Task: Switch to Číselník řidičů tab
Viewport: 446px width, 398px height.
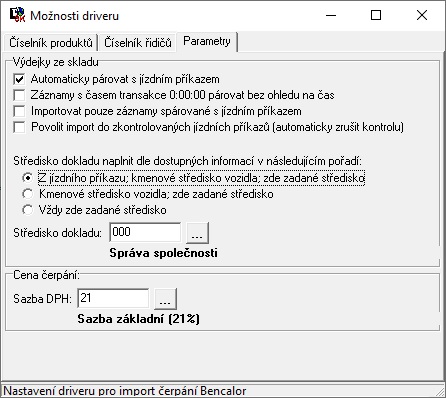Action: coord(137,43)
